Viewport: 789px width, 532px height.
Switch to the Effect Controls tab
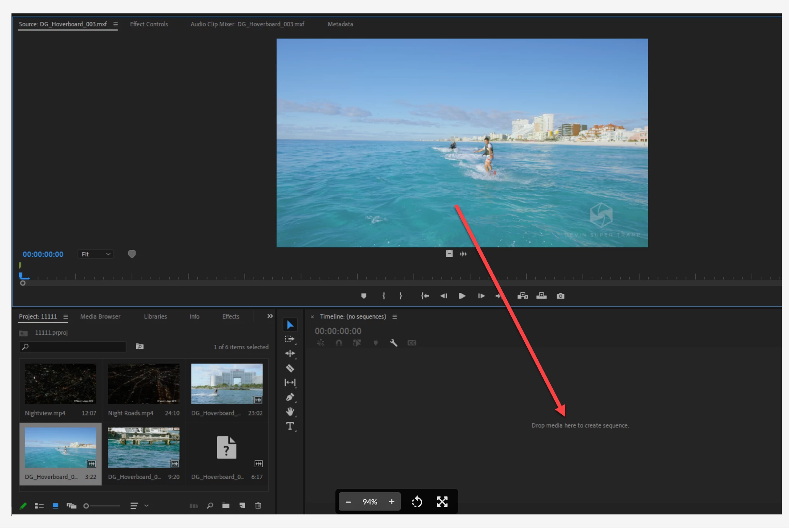(149, 24)
